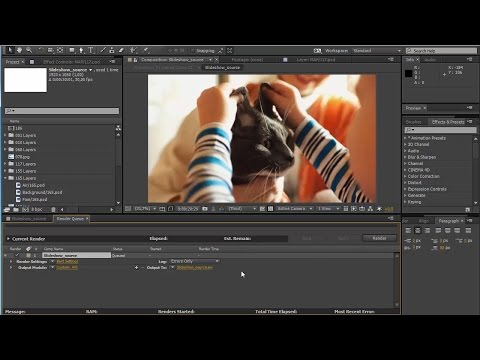Select the Rectangle shape tool
This screenshot has height=360, width=480.
tap(72, 50)
